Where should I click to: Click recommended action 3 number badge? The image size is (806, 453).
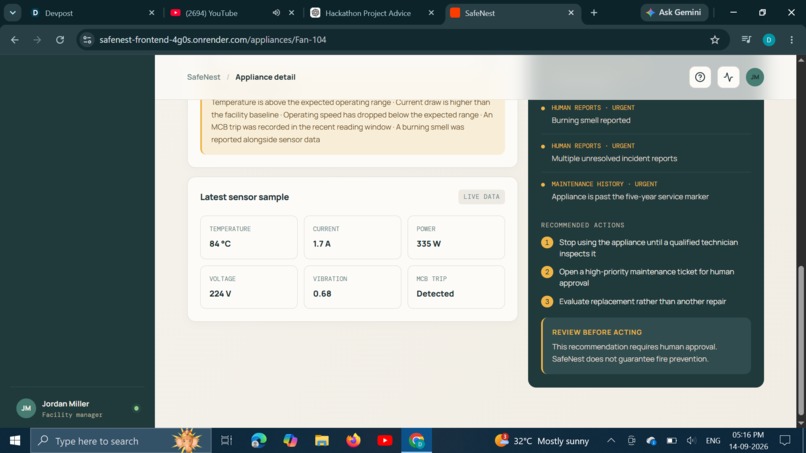547,301
